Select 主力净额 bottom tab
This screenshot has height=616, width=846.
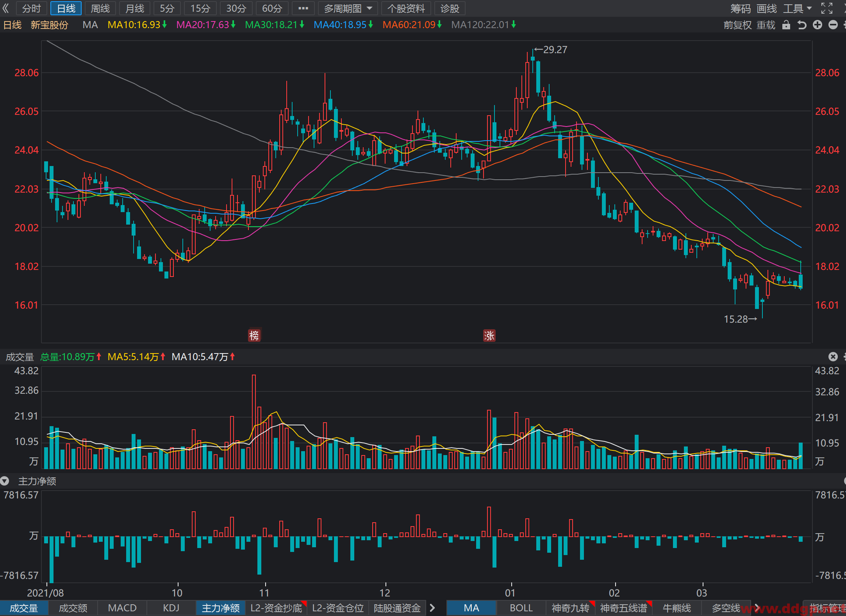click(x=221, y=608)
